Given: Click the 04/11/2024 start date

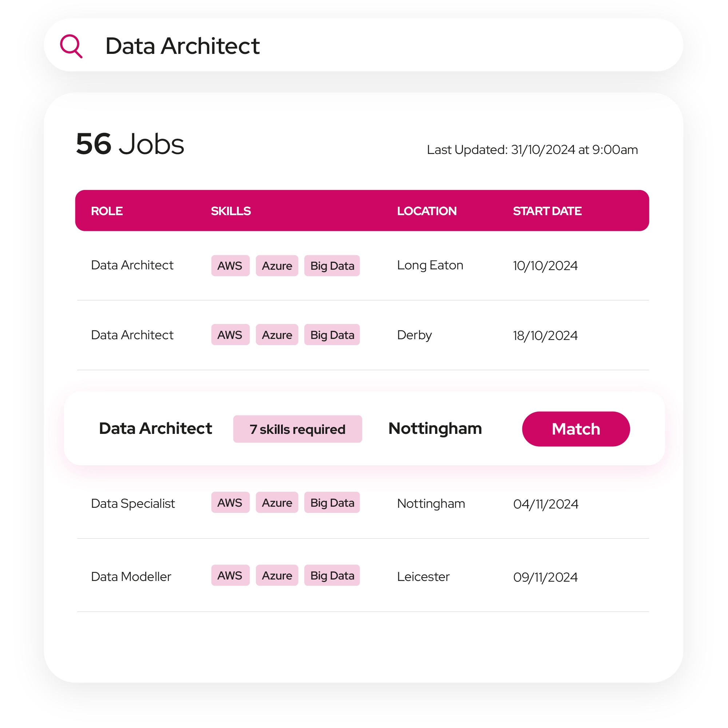Looking at the screenshot, I should pyautogui.click(x=546, y=504).
